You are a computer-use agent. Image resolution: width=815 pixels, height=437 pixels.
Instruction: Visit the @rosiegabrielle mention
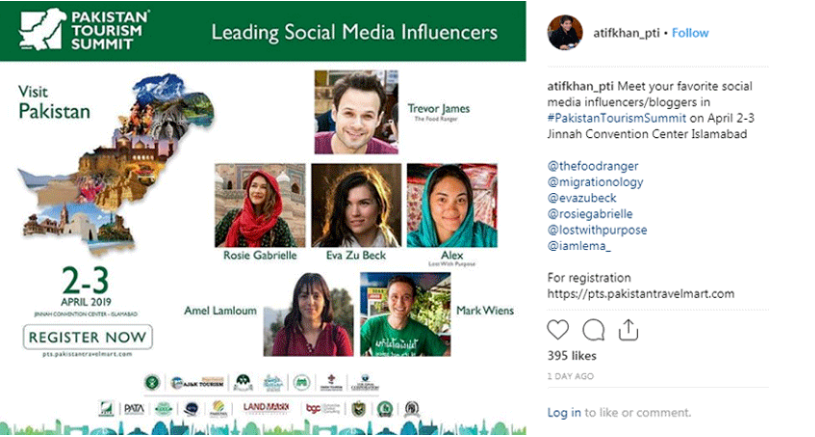590,214
